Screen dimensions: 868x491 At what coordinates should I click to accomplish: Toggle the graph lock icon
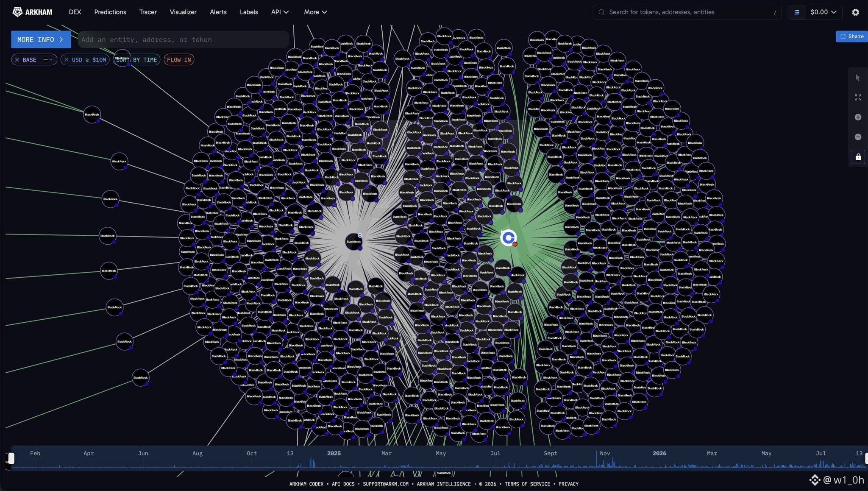tap(858, 157)
